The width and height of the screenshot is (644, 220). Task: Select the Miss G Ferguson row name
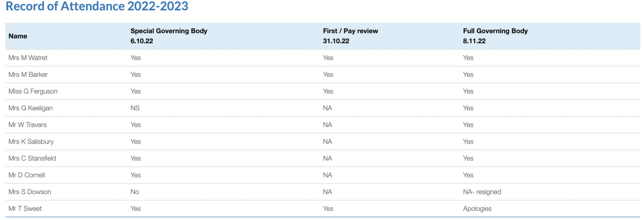coord(33,91)
